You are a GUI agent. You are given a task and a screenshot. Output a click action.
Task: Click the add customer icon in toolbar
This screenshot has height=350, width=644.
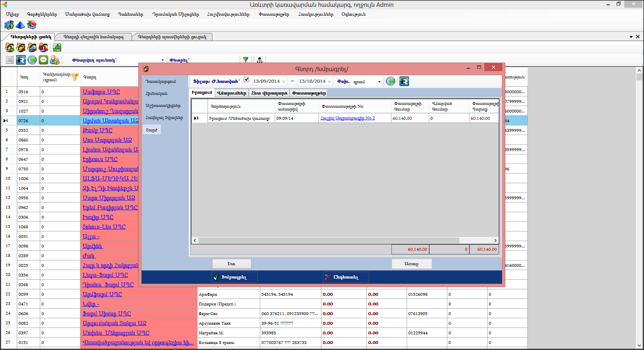click(x=9, y=48)
